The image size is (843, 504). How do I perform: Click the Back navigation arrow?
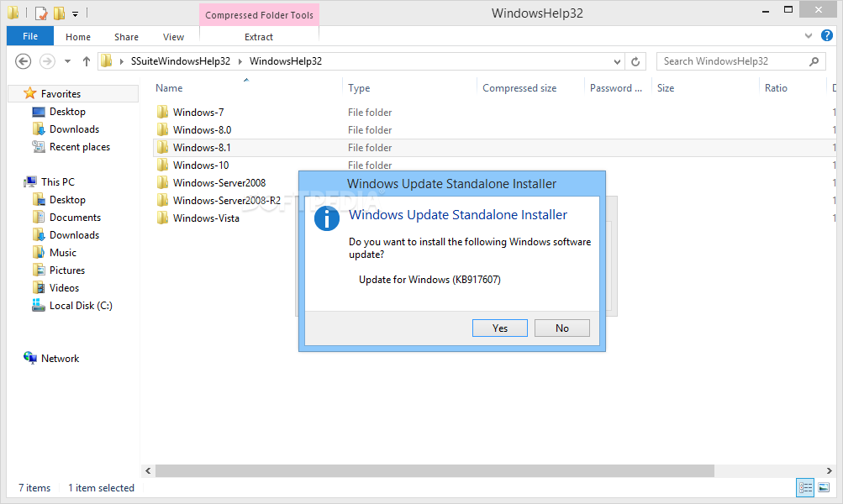point(24,61)
